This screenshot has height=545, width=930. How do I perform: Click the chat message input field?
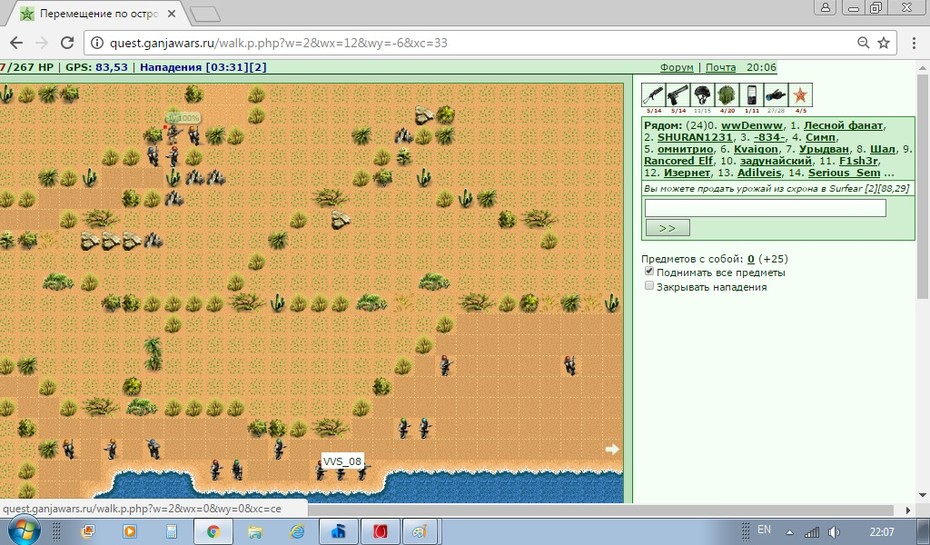click(x=765, y=208)
